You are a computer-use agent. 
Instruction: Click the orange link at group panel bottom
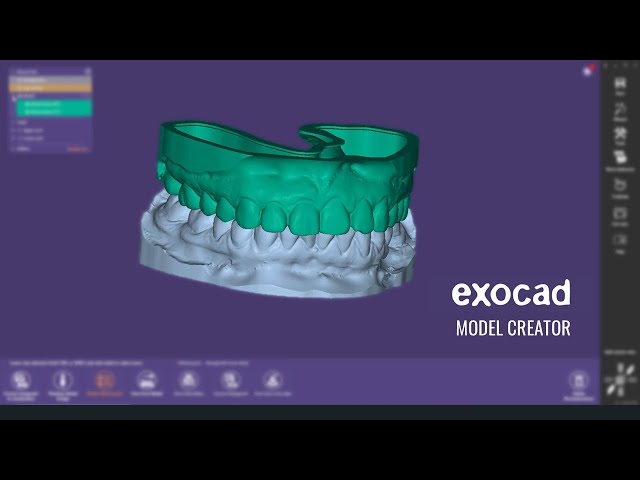tap(78, 149)
